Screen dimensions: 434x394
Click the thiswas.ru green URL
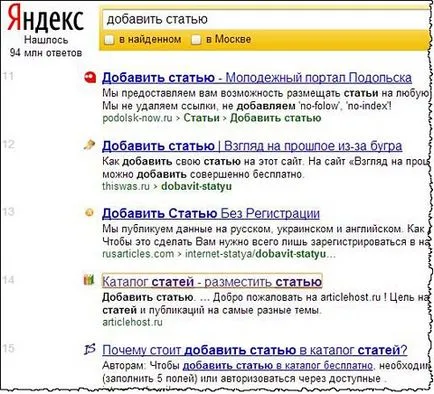(x=126, y=186)
